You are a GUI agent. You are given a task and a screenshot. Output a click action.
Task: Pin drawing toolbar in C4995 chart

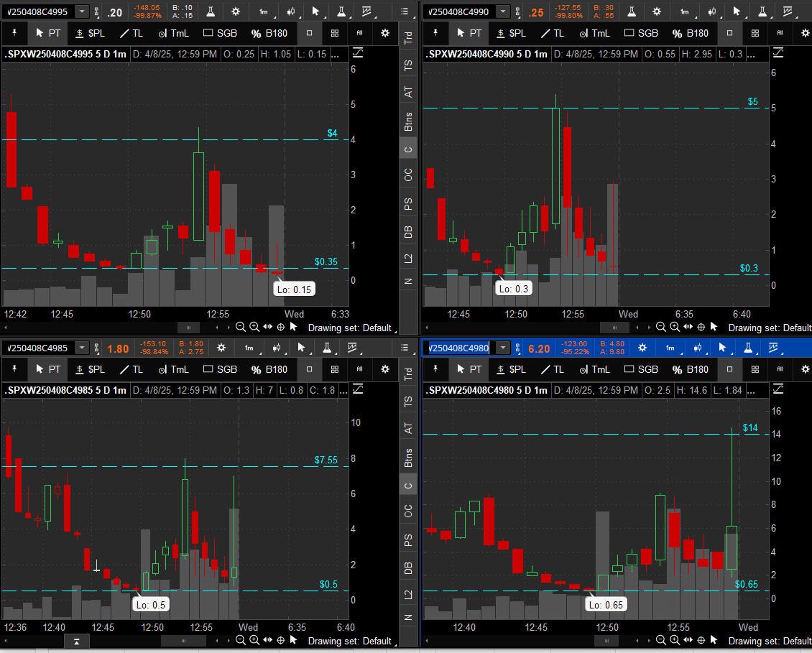click(14, 33)
